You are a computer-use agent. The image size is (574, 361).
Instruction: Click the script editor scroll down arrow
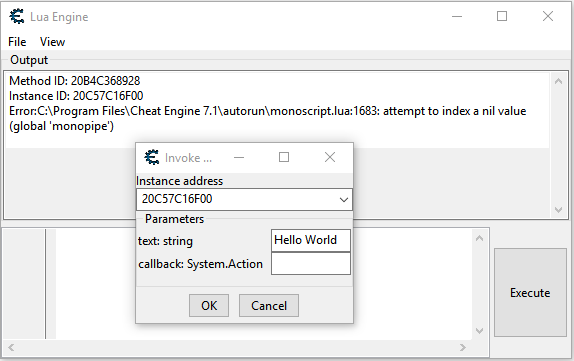(x=479, y=331)
